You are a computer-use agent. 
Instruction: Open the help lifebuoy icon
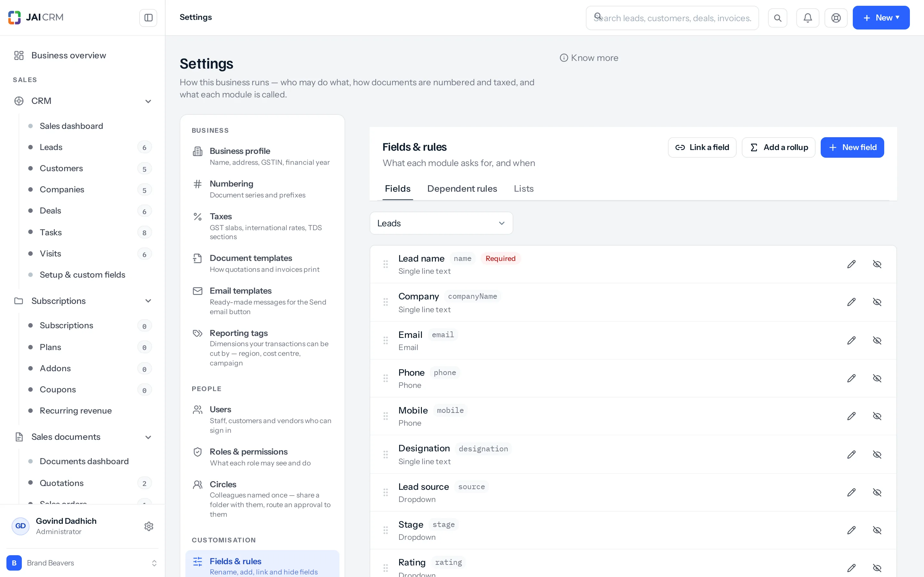tap(836, 18)
